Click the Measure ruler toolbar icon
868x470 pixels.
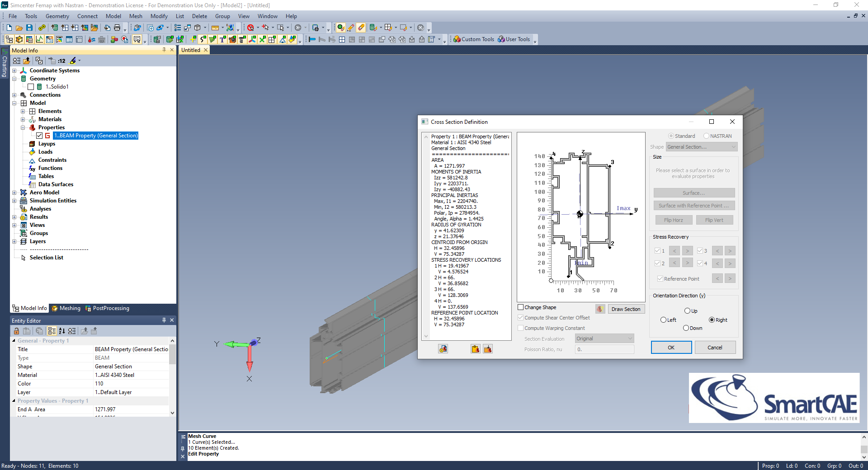point(215,28)
